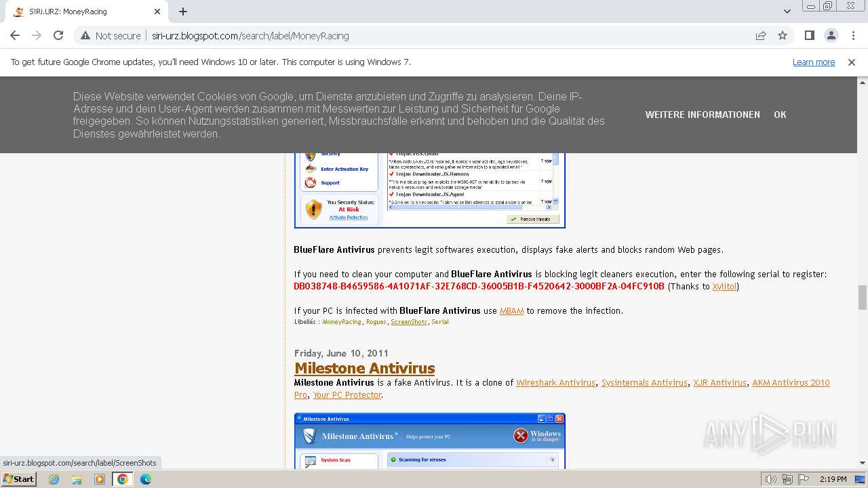Click the red BlueFlare serial key text
The width and height of the screenshot is (868, 488).
[x=479, y=287]
